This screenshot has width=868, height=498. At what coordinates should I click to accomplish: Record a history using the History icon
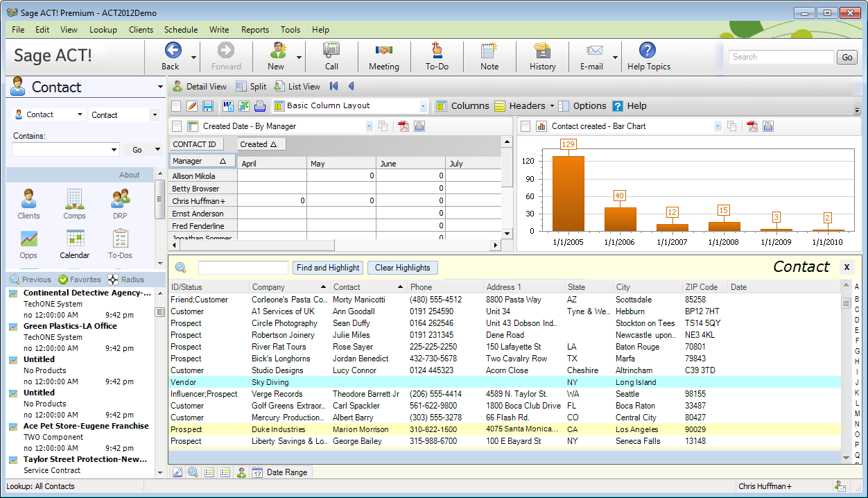[x=542, y=51]
